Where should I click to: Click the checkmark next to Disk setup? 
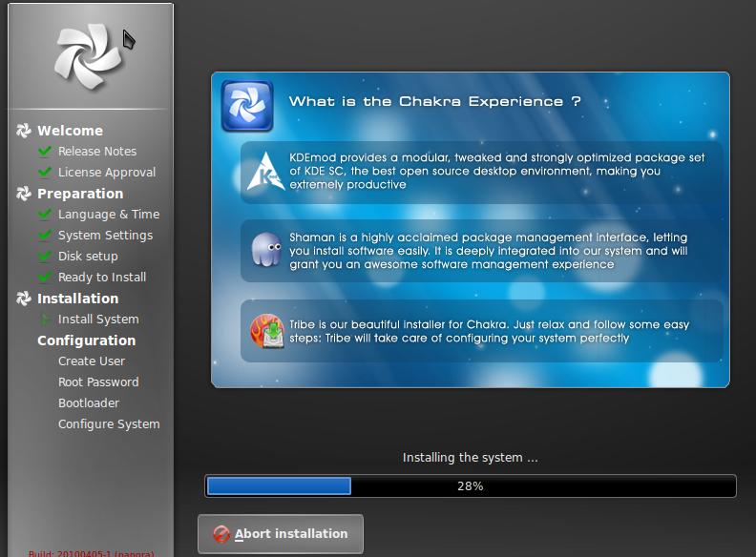click(x=44, y=257)
